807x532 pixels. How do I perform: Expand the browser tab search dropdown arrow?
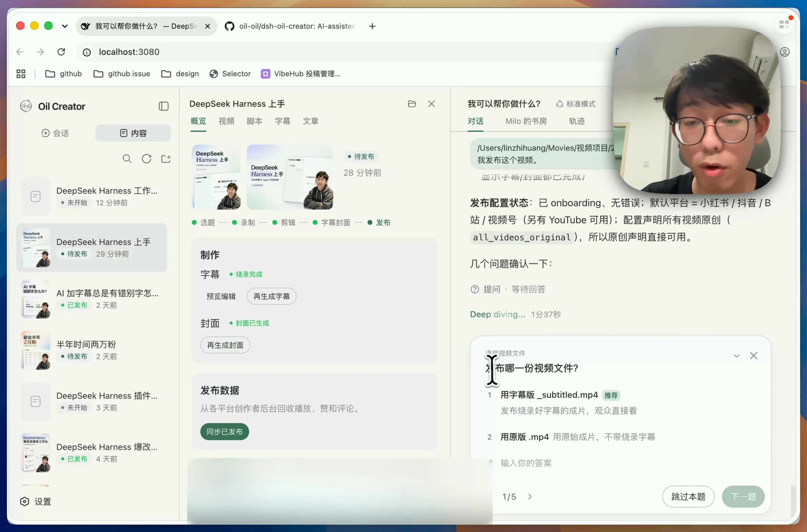(65, 26)
